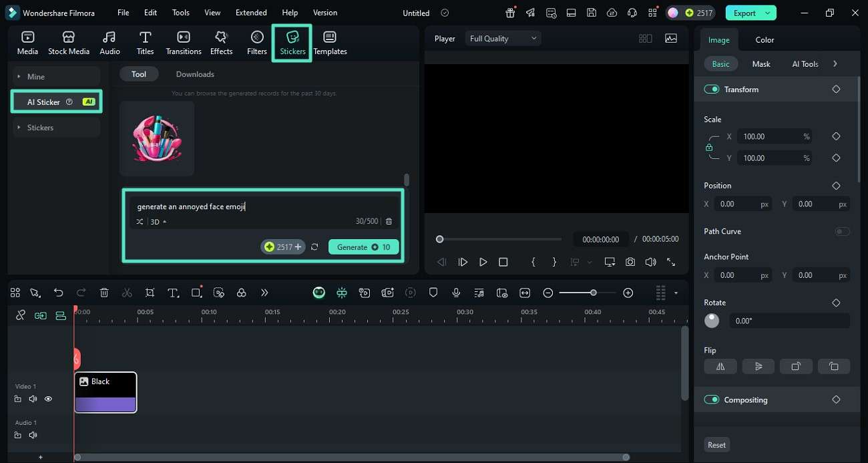Screen dimensions: 868x463
Task: Click the headset support icon
Action: coord(632,13)
